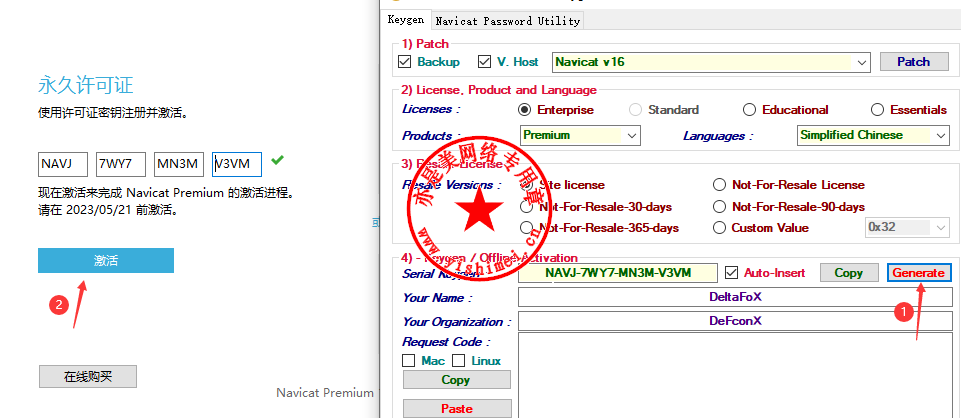Click the Your Name field DeltaFoX
The width and height of the screenshot is (961, 418).
[x=735, y=297]
